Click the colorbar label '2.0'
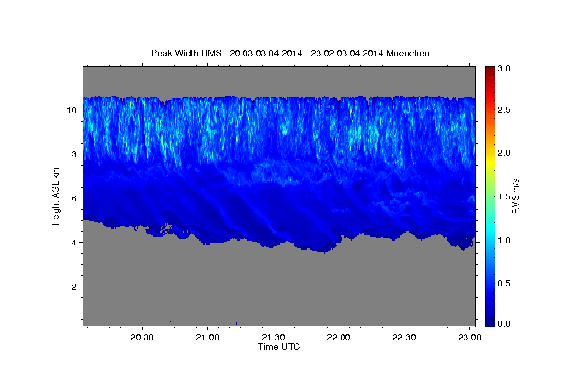 (505, 153)
